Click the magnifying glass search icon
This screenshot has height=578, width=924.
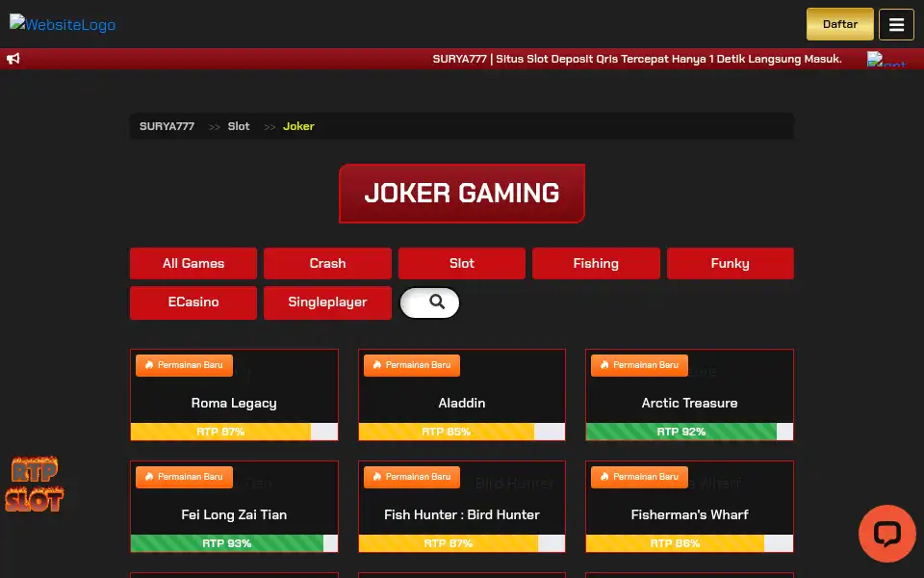point(437,302)
